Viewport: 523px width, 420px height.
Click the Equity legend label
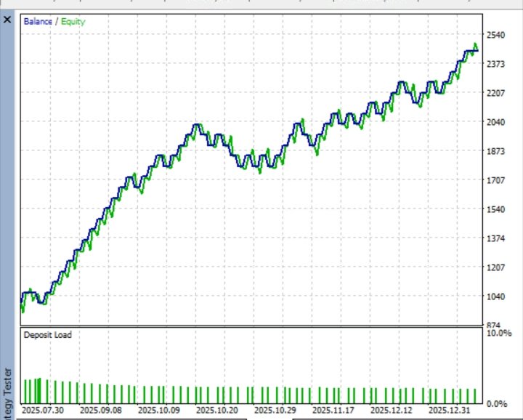(73, 22)
